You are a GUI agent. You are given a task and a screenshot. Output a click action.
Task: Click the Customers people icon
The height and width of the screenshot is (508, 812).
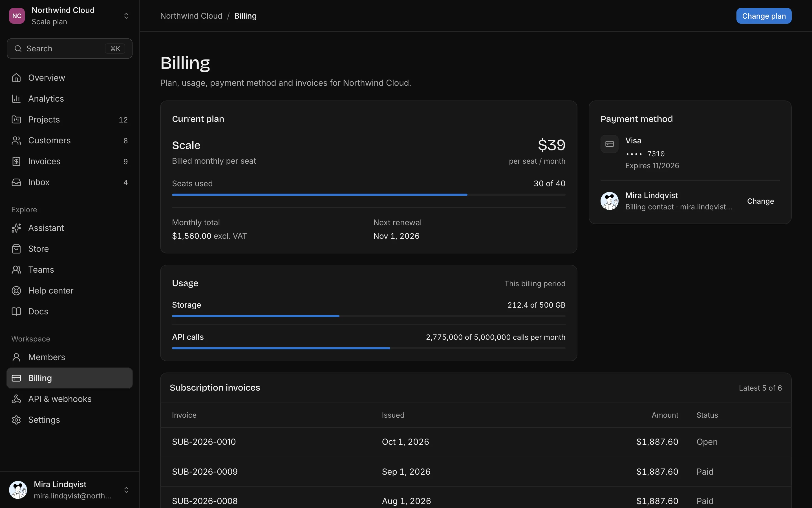[16, 141]
